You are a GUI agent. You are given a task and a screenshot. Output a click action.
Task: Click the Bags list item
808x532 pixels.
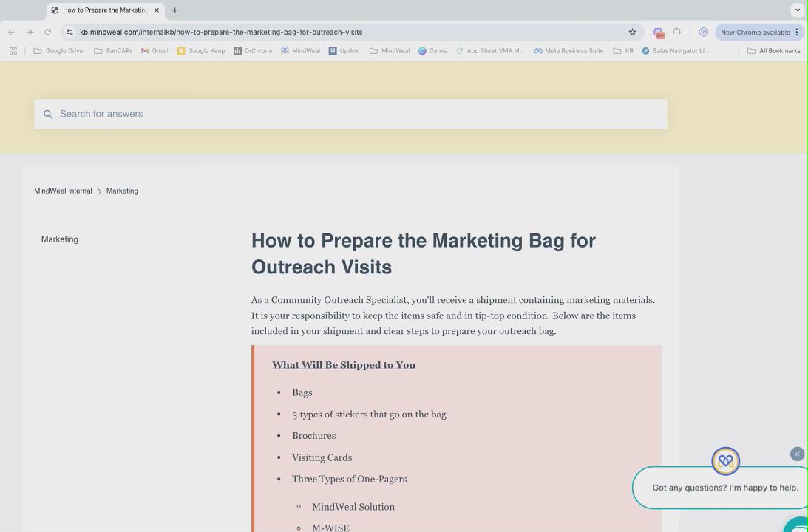(302, 392)
